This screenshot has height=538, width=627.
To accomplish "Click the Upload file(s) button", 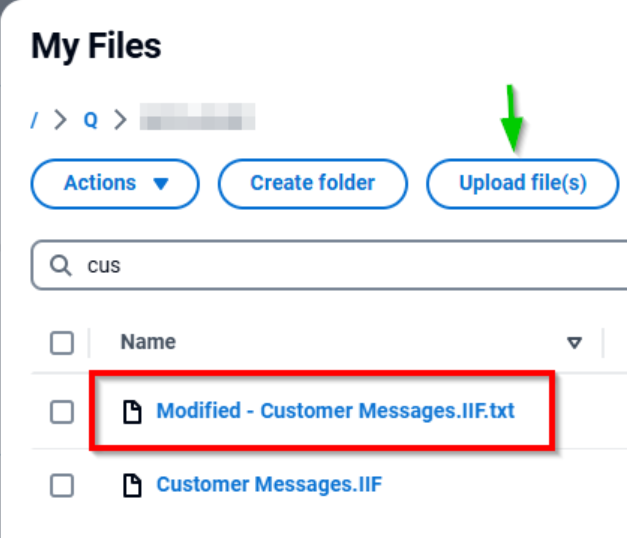I will point(522,184).
